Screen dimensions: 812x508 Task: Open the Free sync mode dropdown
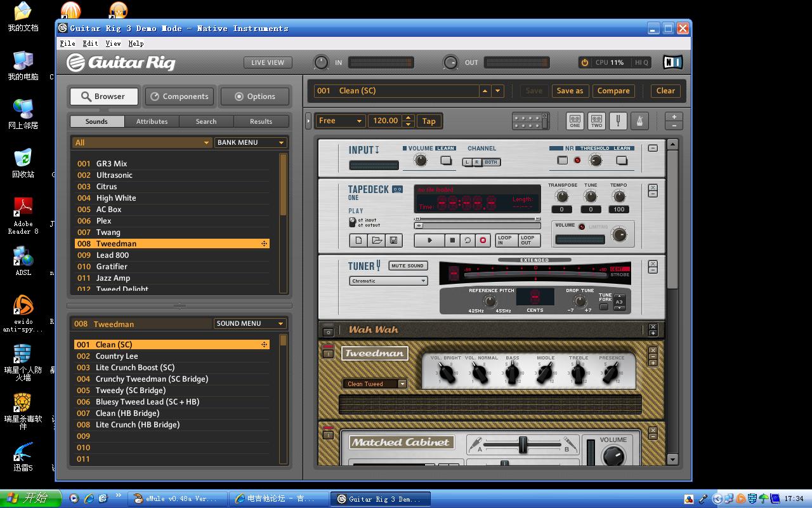point(341,121)
